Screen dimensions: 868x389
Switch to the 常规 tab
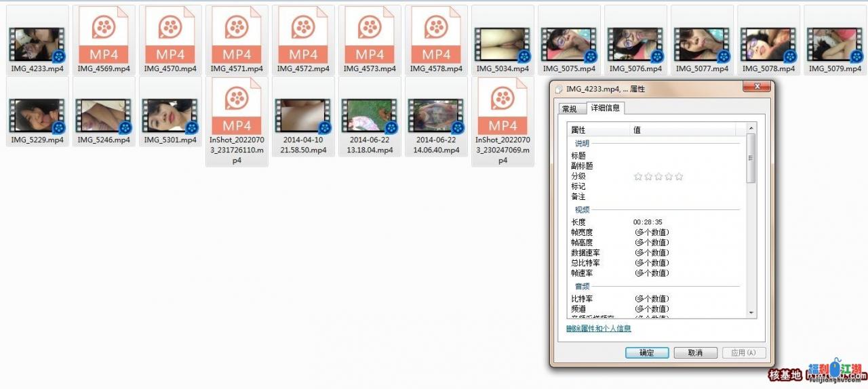569,109
